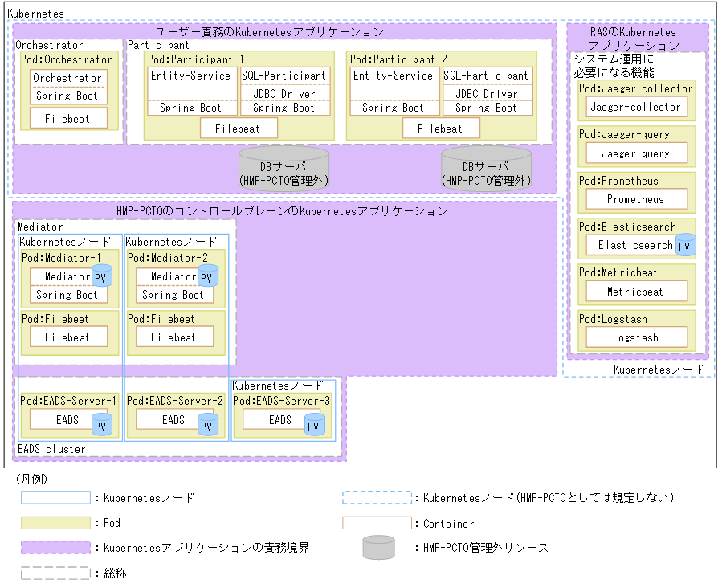Click the Prometheus container in its Pod

click(x=635, y=199)
